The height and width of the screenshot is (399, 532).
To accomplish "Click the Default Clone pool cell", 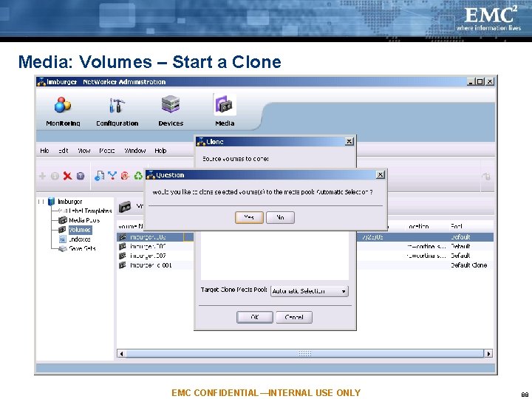I will tap(469, 265).
